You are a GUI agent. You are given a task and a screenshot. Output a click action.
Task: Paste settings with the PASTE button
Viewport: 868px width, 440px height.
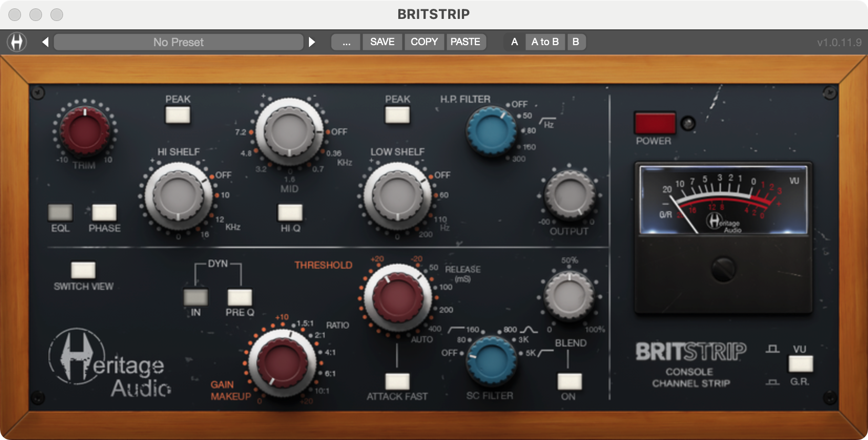[466, 42]
